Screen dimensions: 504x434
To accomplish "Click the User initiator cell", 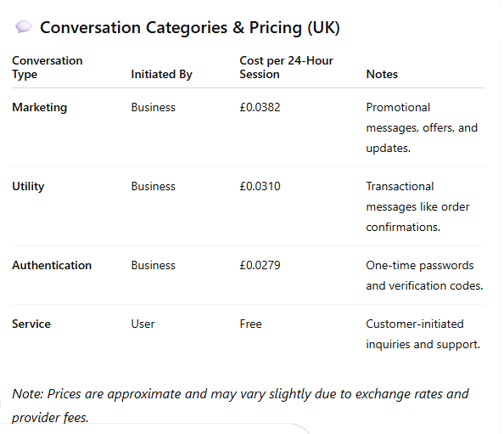I will (x=143, y=324).
